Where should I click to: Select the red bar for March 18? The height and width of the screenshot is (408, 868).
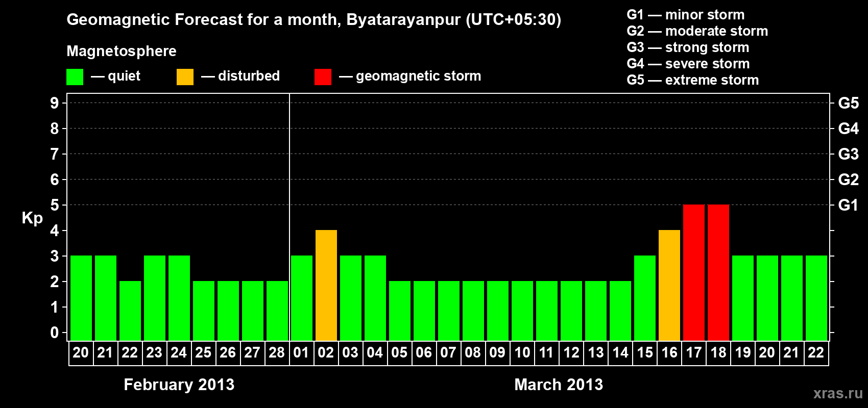point(718,272)
